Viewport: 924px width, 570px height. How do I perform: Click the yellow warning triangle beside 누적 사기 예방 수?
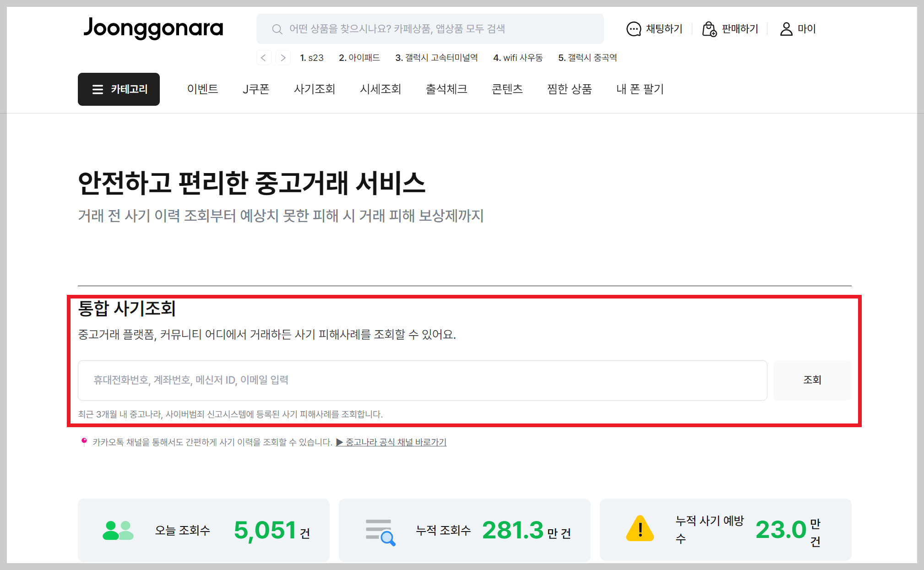(640, 529)
